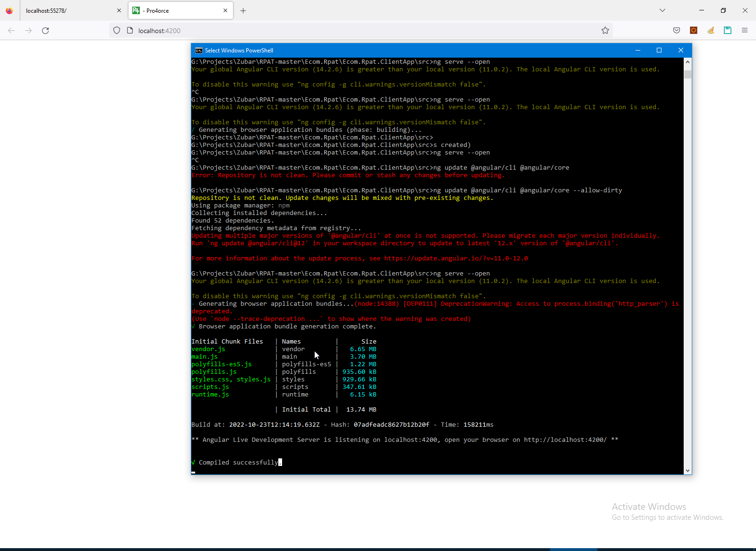Screen dimensions: 756x551
Task: Click the 'polyfills-es5.js' file text
Action: click(222, 364)
